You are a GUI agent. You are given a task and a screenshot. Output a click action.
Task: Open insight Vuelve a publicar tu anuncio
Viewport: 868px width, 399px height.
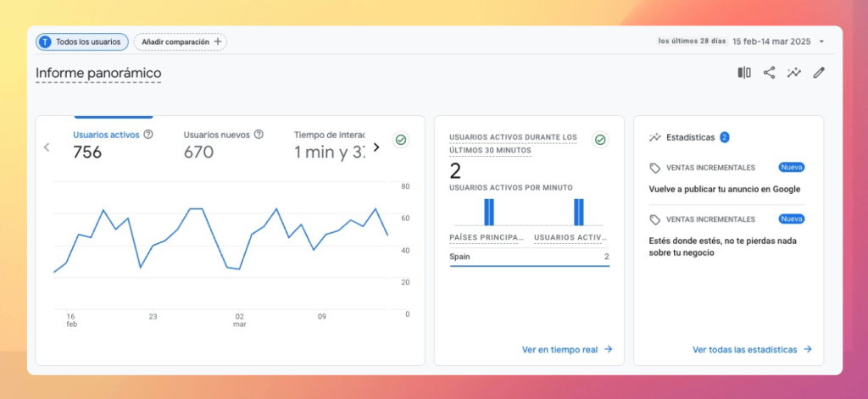pyautogui.click(x=724, y=189)
